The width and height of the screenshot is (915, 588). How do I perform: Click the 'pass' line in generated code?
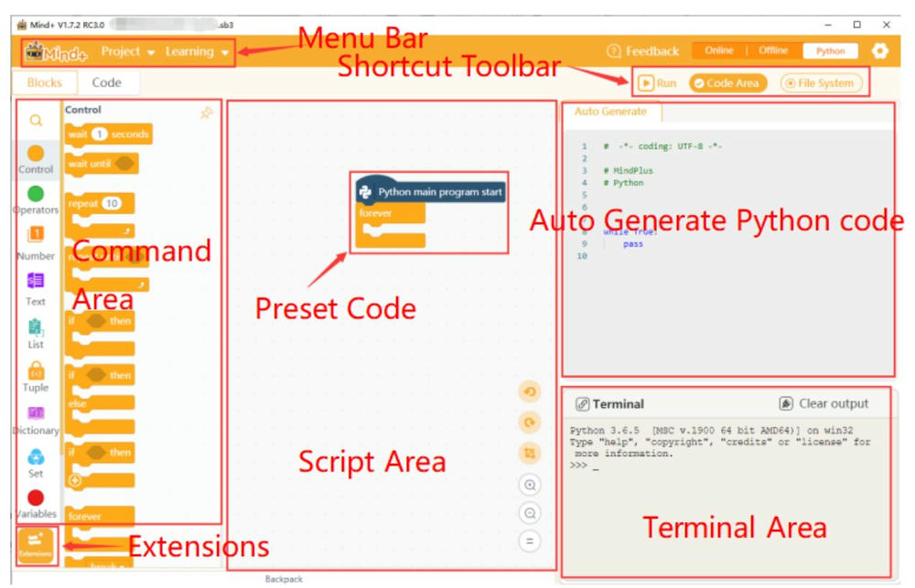click(x=632, y=244)
